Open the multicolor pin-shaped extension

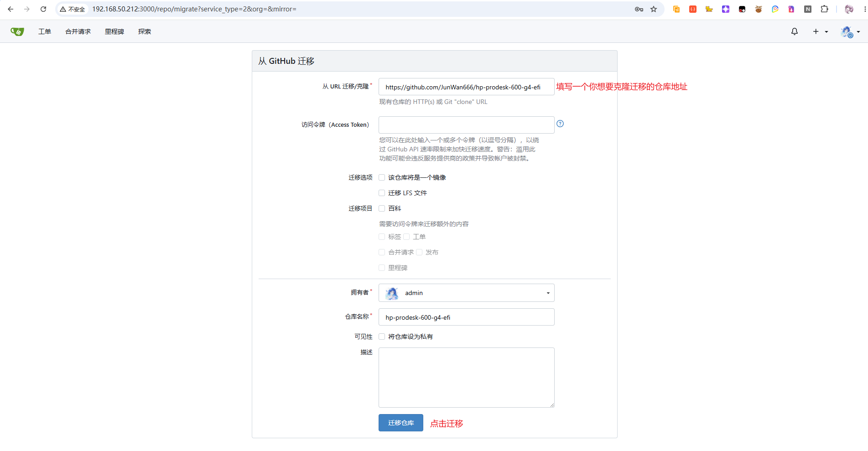tap(775, 9)
